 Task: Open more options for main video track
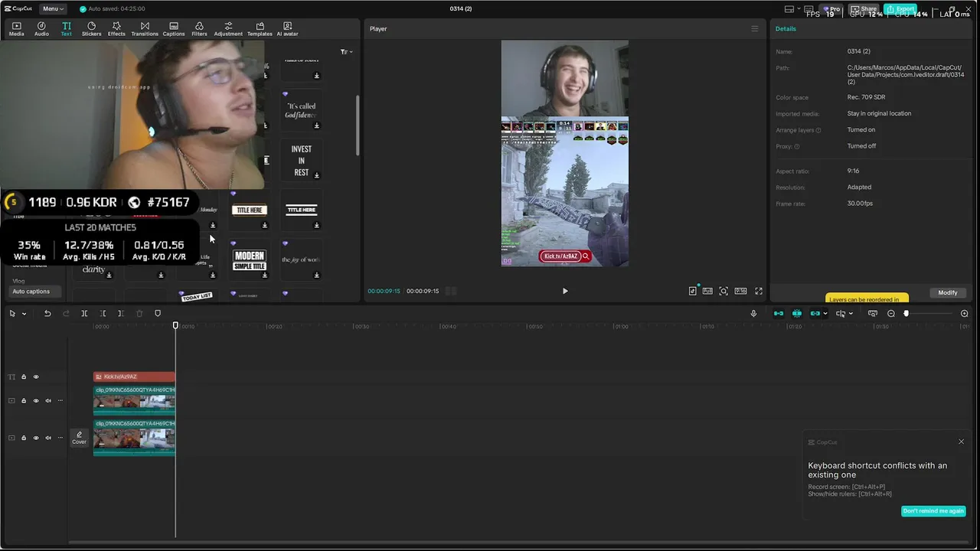pyautogui.click(x=60, y=438)
